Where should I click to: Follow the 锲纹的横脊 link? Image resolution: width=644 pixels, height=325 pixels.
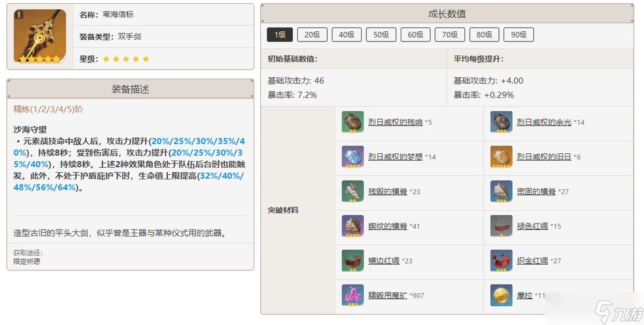point(388,226)
